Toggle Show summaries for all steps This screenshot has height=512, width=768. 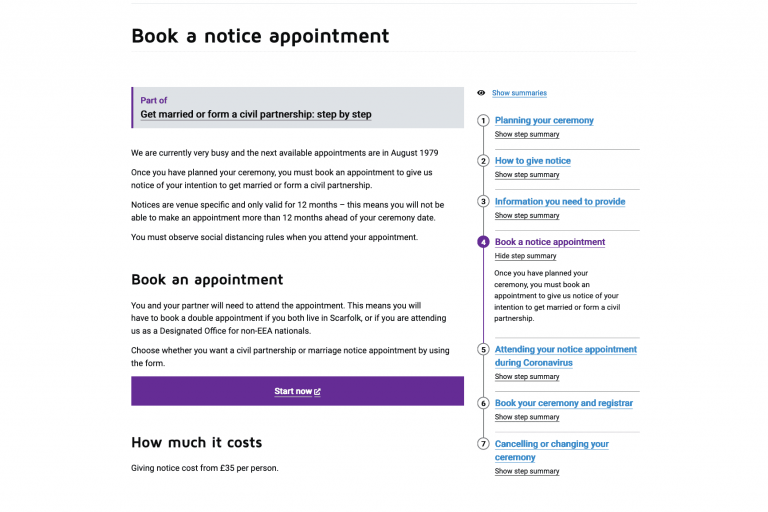coord(519,93)
